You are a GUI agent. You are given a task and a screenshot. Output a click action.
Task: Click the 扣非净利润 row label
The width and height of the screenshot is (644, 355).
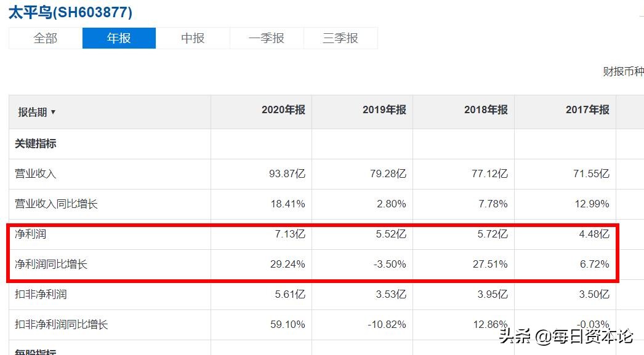click(x=40, y=294)
